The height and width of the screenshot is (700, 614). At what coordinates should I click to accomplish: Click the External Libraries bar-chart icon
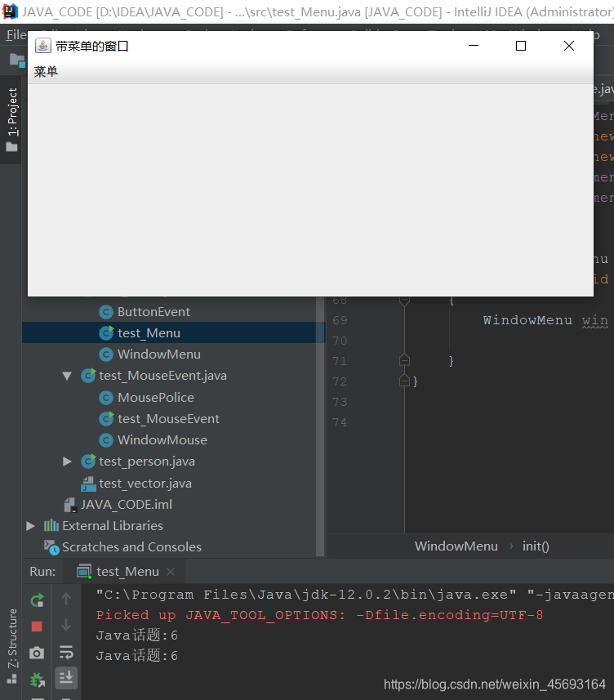click(51, 525)
